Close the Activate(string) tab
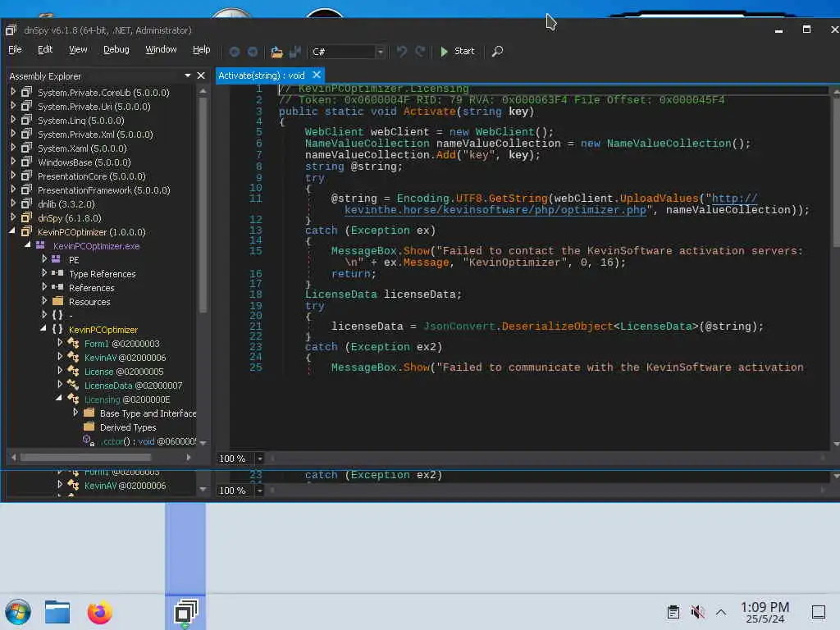The image size is (840, 630). tap(317, 75)
